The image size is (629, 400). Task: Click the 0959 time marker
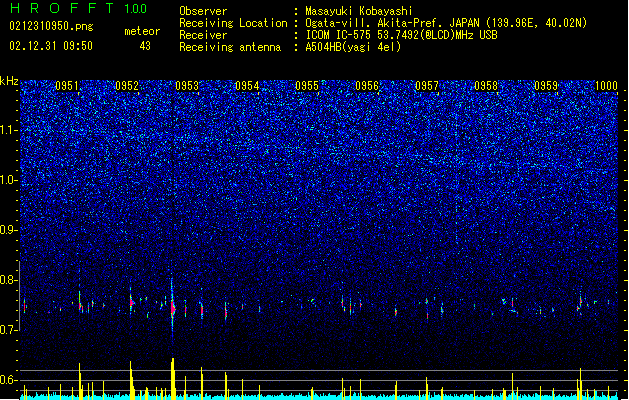tap(546, 86)
